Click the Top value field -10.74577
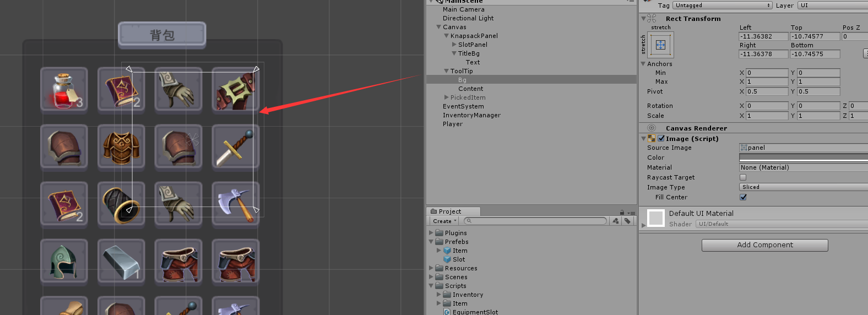Image resolution: width=868 pixels, height=315 pixels. (815, 36)
